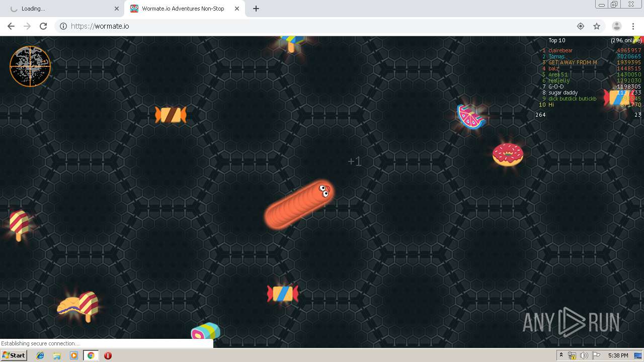The height and width of the screenshot is (362, 644).
Task: Click score 4965957
Action: 629,50
